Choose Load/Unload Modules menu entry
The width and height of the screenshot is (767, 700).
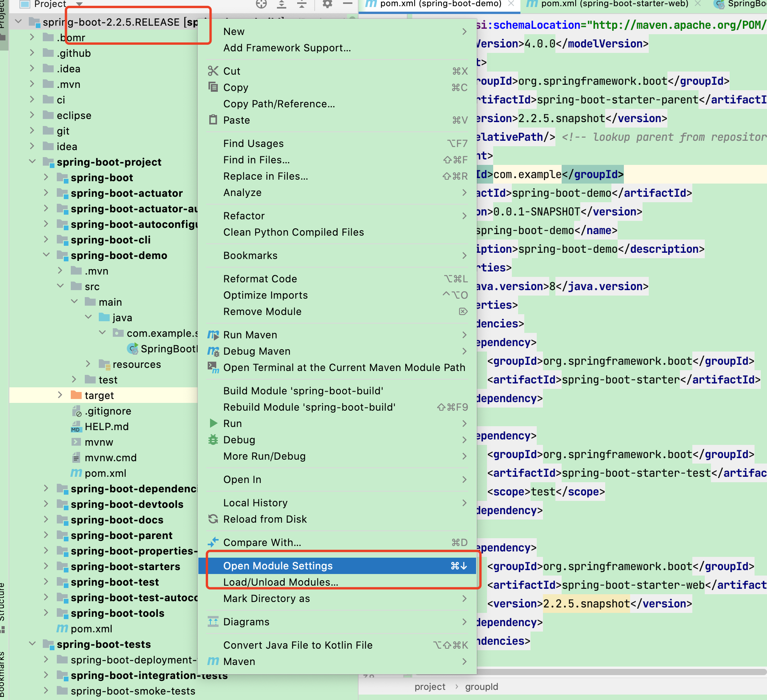[280, 582]
